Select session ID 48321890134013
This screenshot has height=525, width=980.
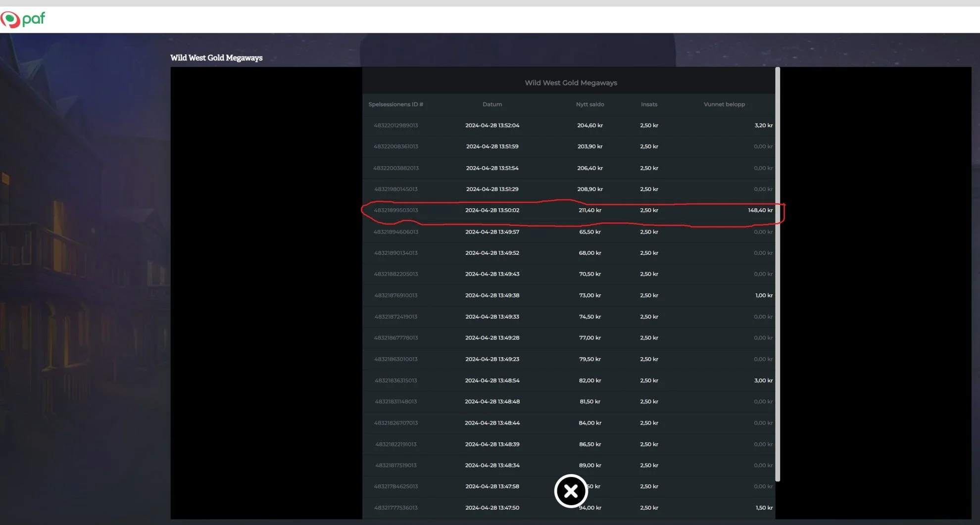396,253
